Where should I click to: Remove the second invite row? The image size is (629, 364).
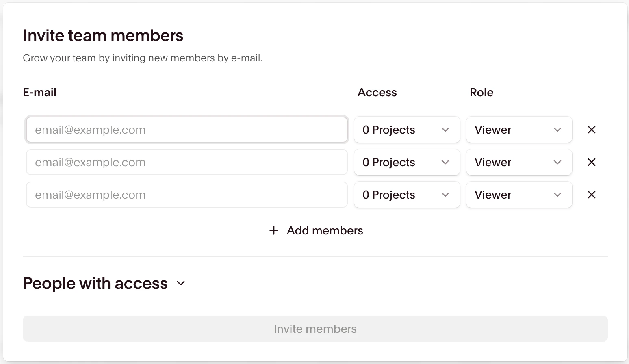coord(592,162)
